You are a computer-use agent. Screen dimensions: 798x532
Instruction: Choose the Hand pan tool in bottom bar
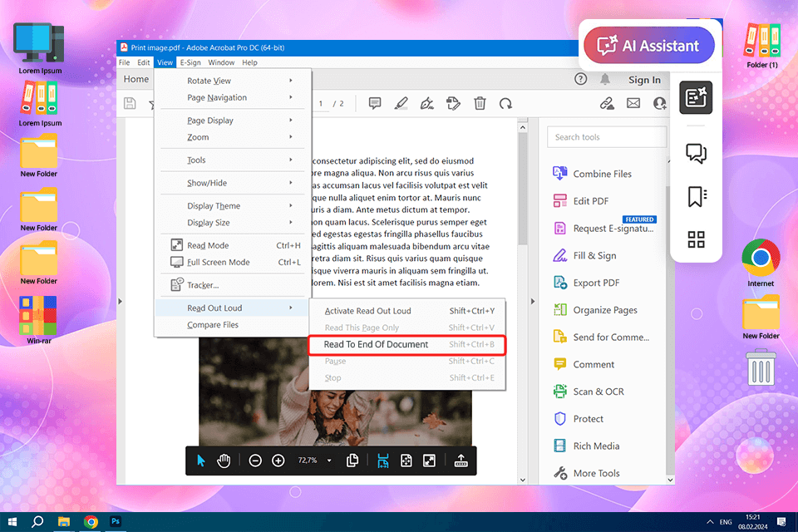[224, 461]
